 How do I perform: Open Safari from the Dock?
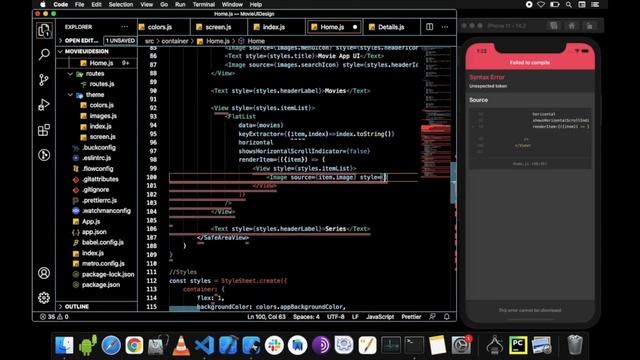point(111,345)
